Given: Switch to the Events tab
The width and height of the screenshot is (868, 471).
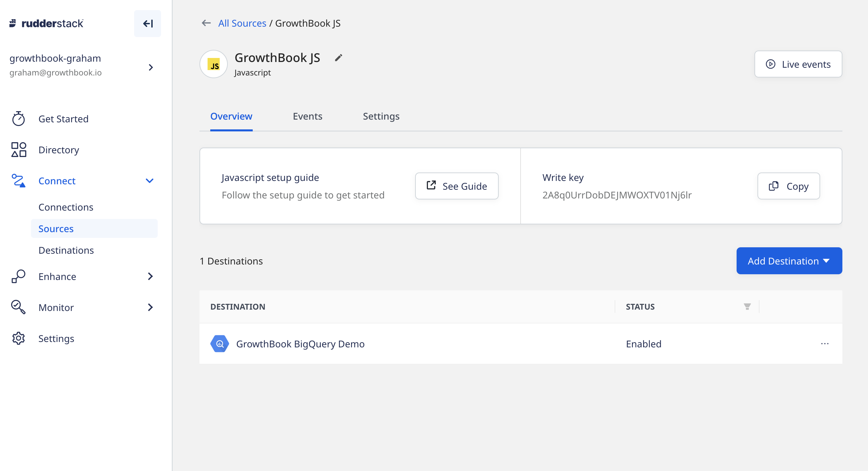Looking at the screenshot, I should [x=307, y=116].
